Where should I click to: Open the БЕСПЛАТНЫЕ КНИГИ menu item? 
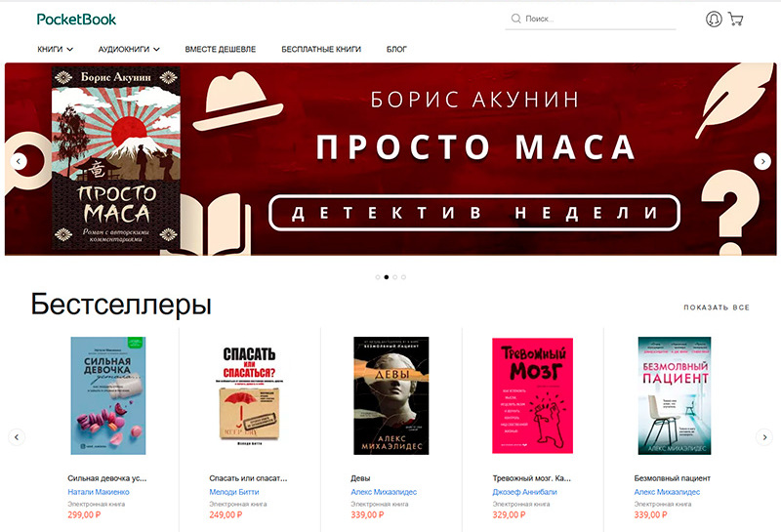321,50
